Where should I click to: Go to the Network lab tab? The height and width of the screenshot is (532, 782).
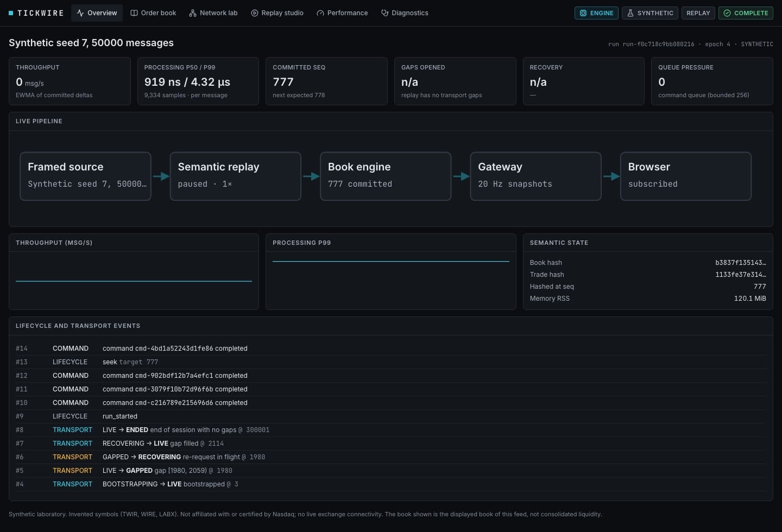click(213, 13)
